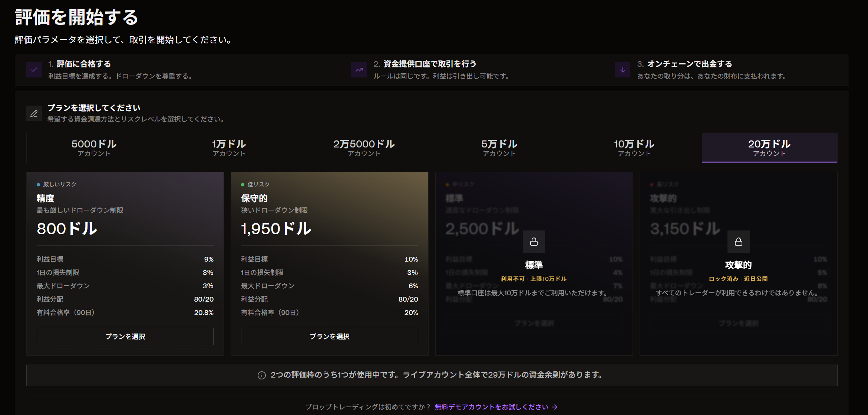Click the 資金提供口座で取引を行う step heading
This screenshot has height=415, width=868.
430,64
